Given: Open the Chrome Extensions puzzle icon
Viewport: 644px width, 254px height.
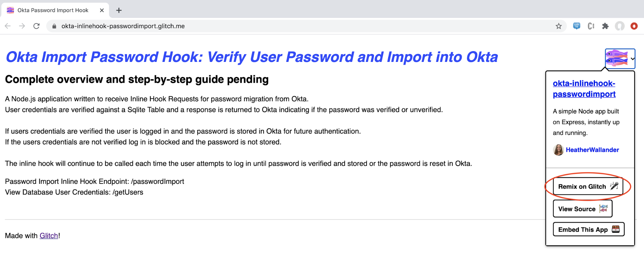Looking at the screenshot, I should [x=605, y=26].
